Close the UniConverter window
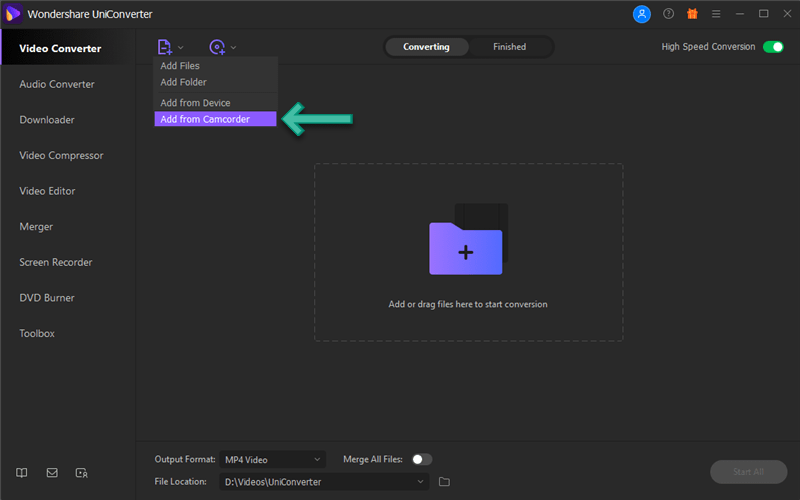Viewport: 800px width, 500px height. (787, 14)
